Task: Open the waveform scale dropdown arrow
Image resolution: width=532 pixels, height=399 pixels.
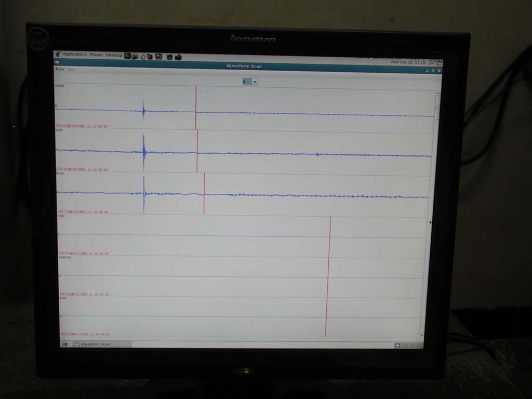Action: pyautogui.click(x=255, y=82)
